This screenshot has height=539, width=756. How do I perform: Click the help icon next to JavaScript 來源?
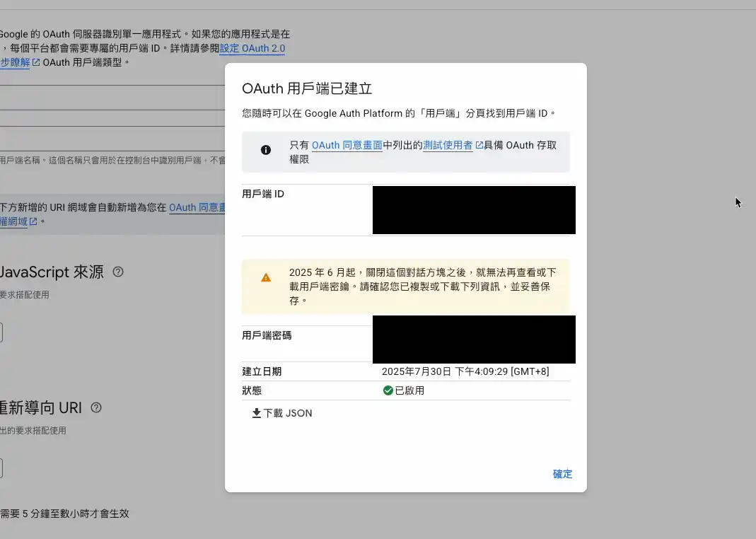click(x=118, y=272)
